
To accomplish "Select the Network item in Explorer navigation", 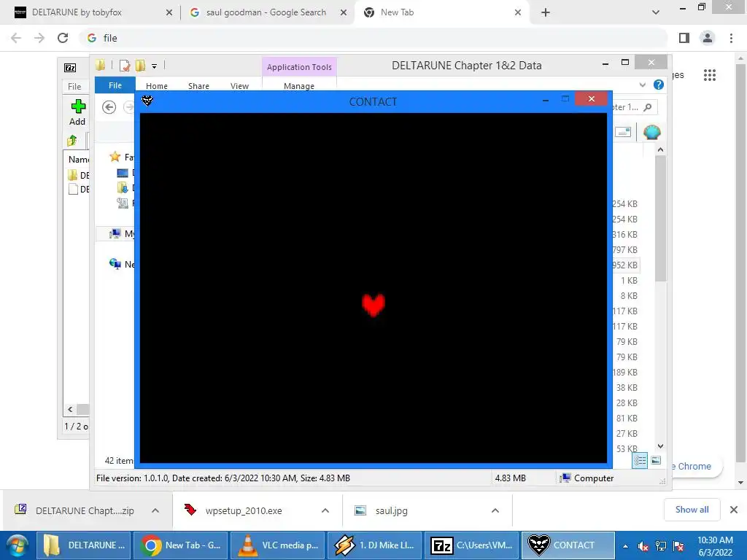I will (122, 264).
